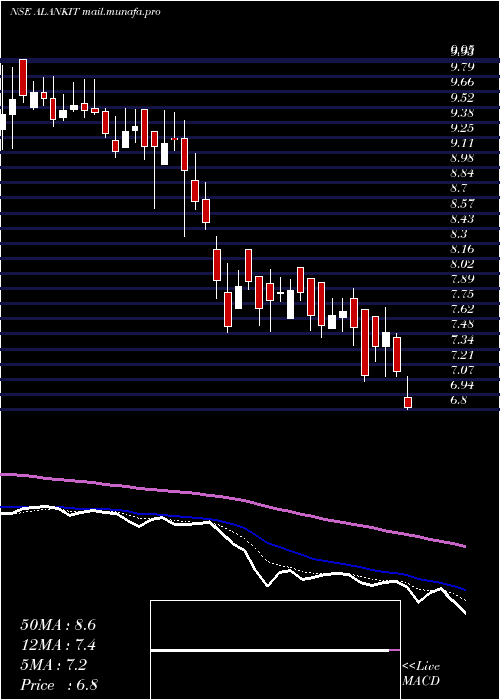The image size is (500, 700).
Task: Select the 9.11 price axis label
Action: pos(462,143)
